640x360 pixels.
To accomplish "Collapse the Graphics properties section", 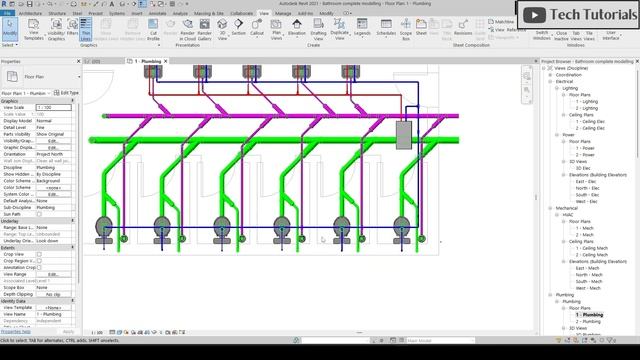I will click(73, 101).
